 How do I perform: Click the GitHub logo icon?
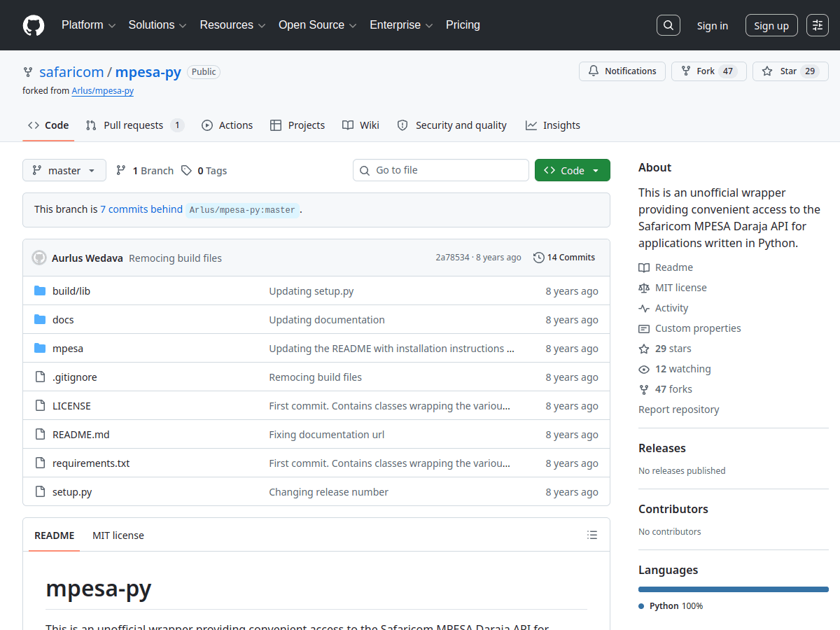coord(34,25)
